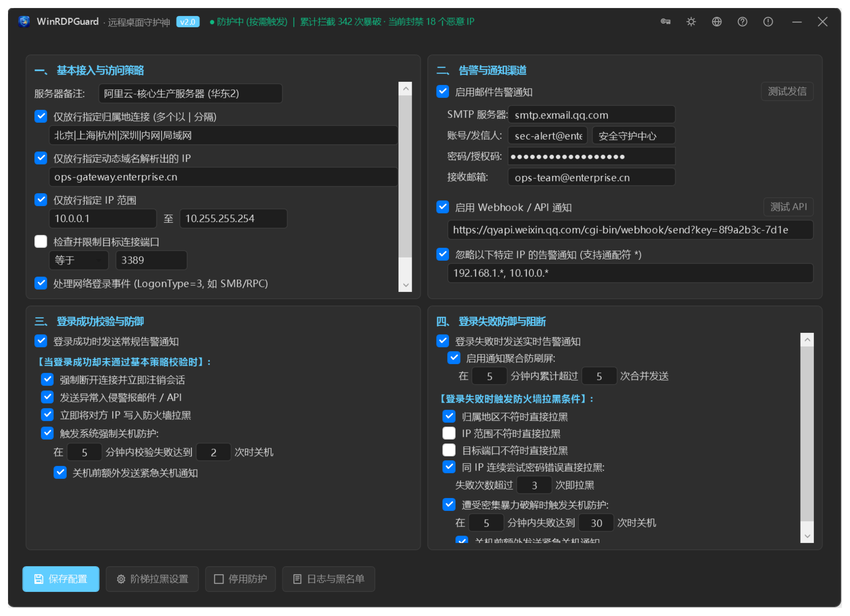
Task: Click the v2.0 version badge
Action: [188, 22]
